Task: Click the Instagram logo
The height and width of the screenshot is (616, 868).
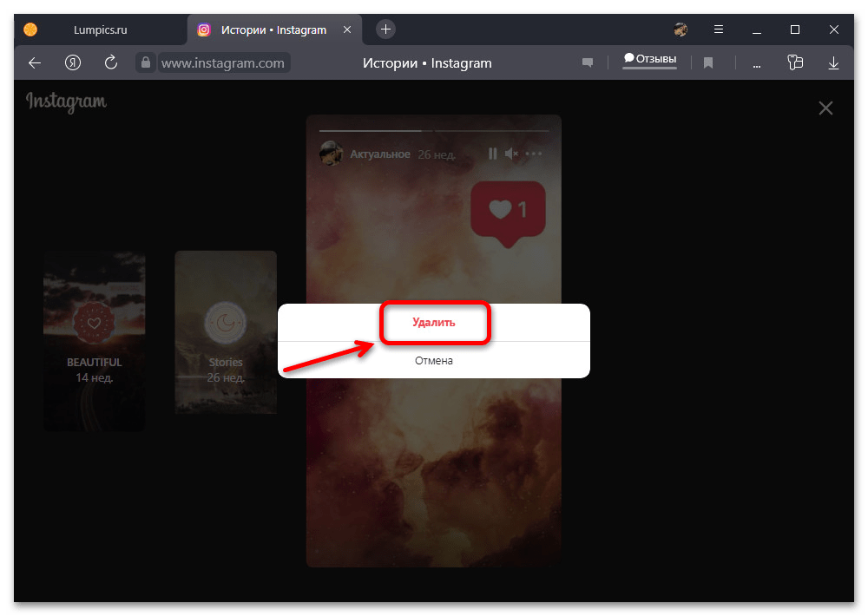Action: (x=66, y=102)
